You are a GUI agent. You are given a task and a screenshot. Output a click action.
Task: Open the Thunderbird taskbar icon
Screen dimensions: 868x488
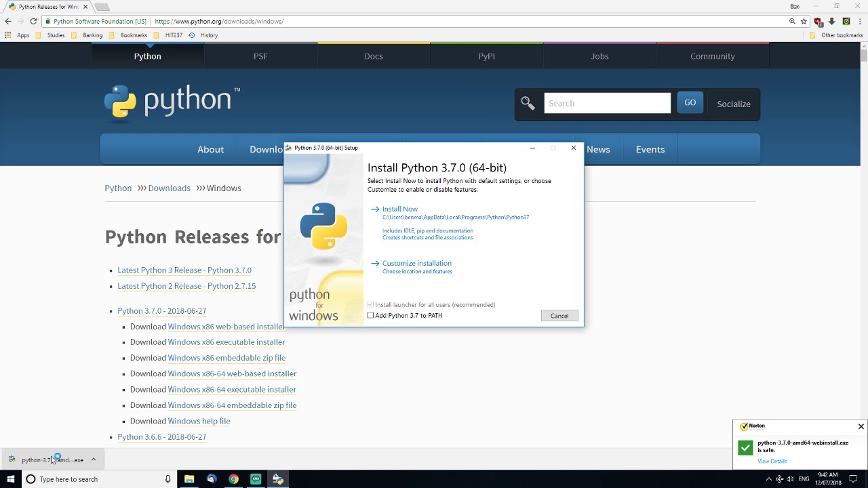point(212,479)
